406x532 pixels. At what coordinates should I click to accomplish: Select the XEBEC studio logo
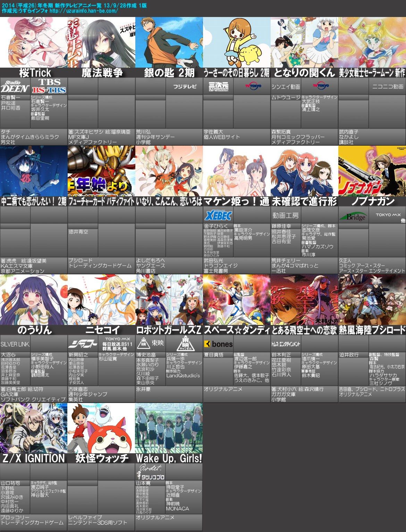218,215
